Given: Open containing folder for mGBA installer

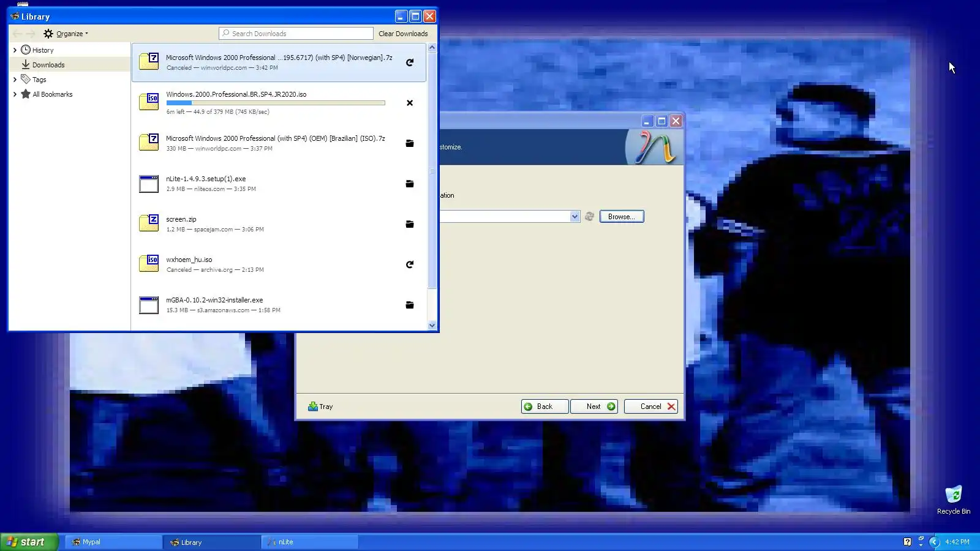Looking at the screenshot, I should pos(410,305).
